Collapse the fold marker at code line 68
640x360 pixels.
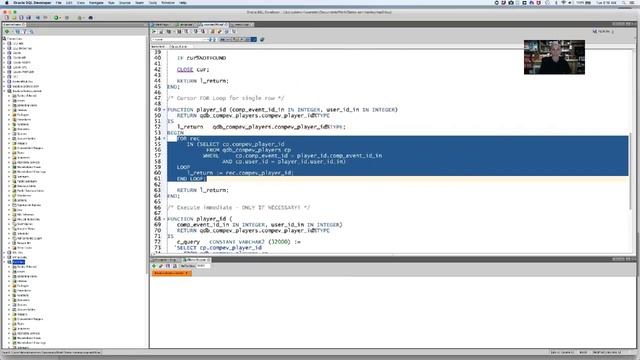pyautogui.click(x=164, y=219)
